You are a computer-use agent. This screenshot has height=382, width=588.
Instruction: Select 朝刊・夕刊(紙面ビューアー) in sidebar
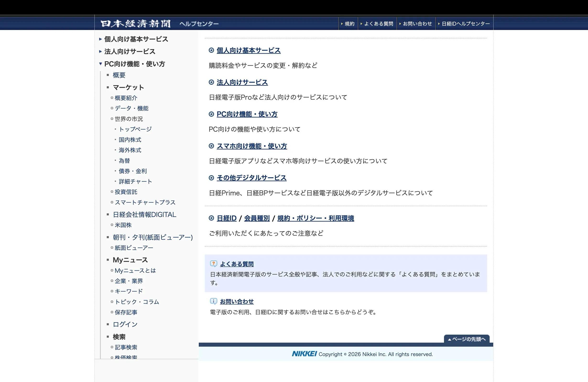(153, 237)
